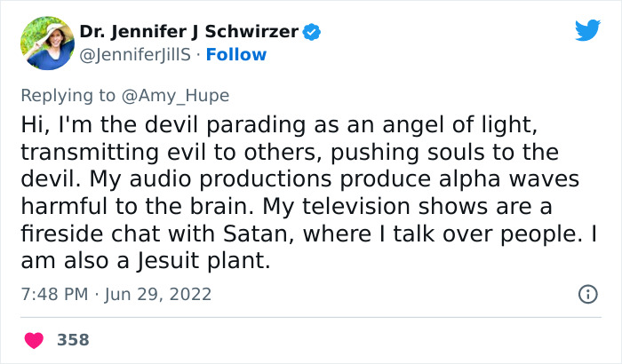
Task: Open Jennifer Schwirzer's profile photo
Action: pyautogui.click(x=46, y=43)
